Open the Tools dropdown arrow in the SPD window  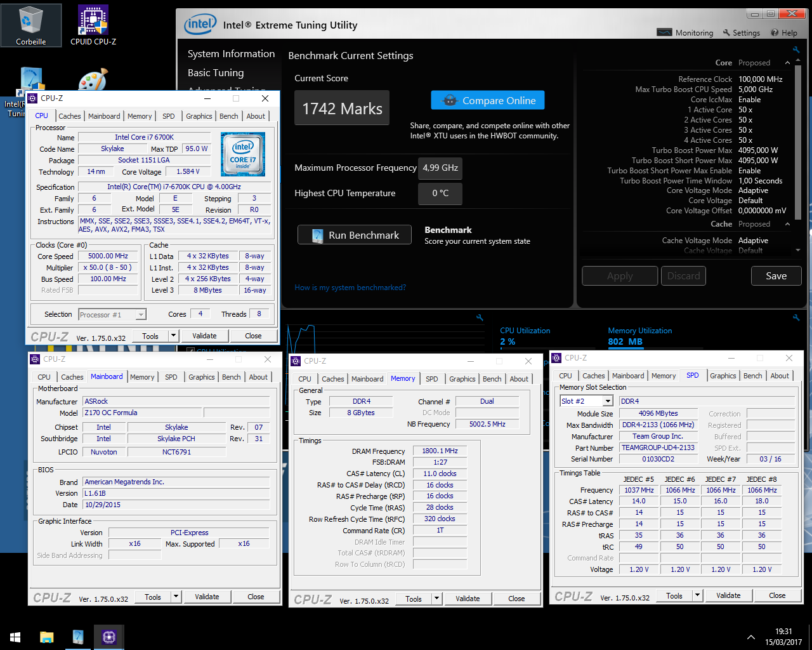pos(697,595)
